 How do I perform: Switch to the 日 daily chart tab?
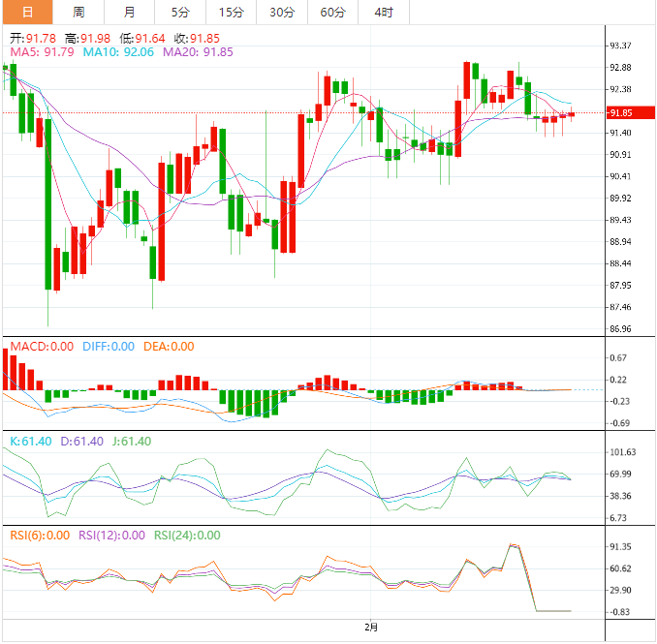(26, 13)
